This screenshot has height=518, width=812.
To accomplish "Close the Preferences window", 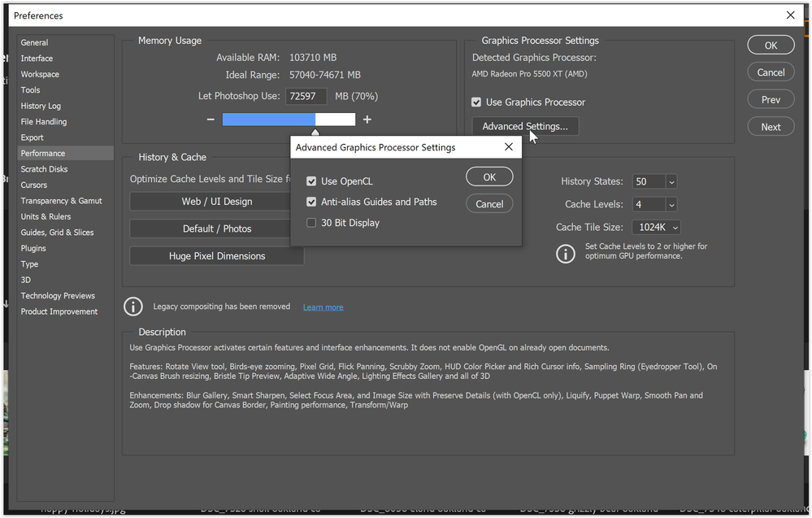I will [x=790, y=15].
